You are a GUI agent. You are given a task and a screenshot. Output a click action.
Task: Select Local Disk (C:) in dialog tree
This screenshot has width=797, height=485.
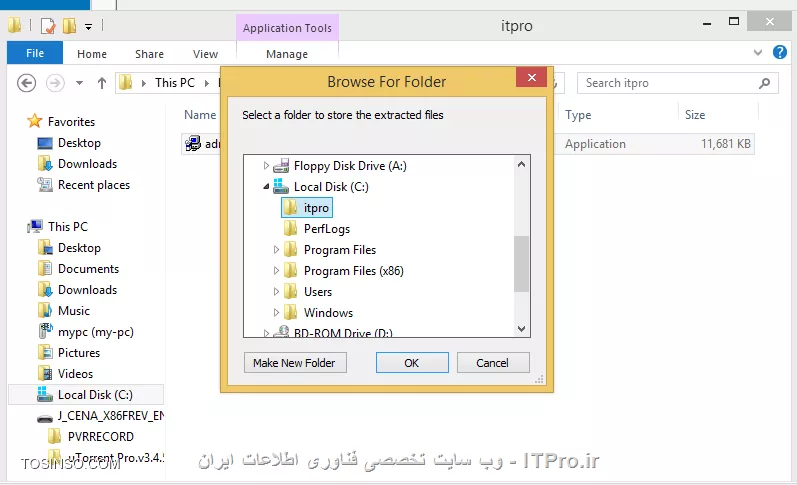[331, 187]
